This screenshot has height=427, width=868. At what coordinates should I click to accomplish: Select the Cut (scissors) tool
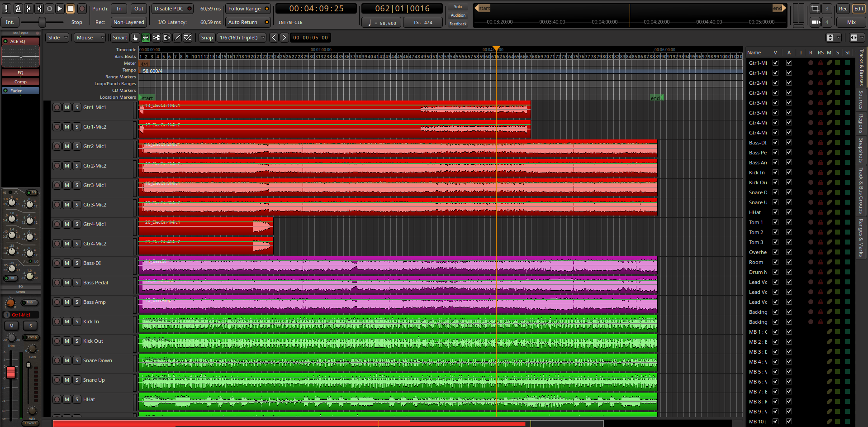tap(156, 38)
